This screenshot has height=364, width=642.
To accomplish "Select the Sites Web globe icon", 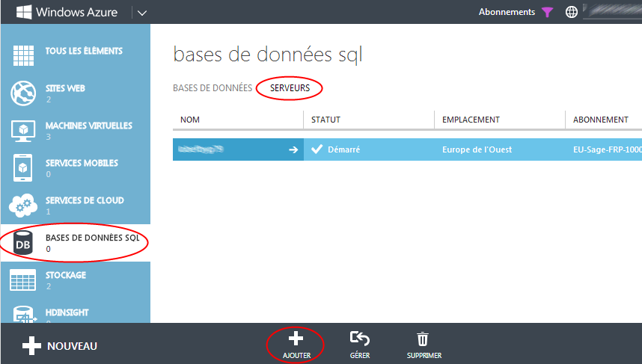I will pyautogui.click(x=23, y=93).
